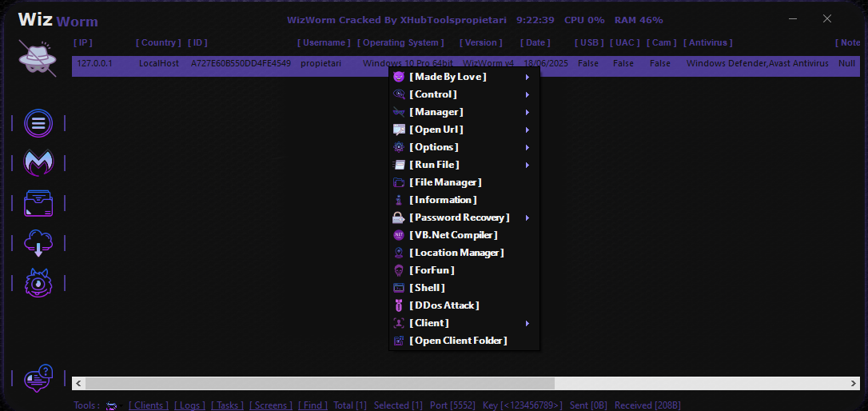Click the A727E60B550DD4FE4549 ID cell

(241, 64)
